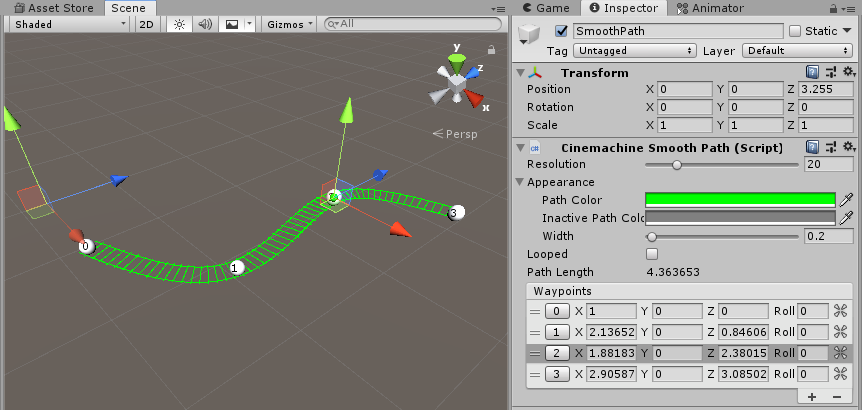Adjust the Width slider
This screenshot has height=410, width=862.
point(721,237)
